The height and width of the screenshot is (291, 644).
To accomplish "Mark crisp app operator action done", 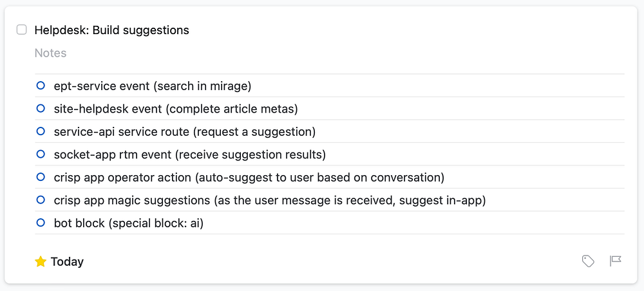I will coord(41,177).
